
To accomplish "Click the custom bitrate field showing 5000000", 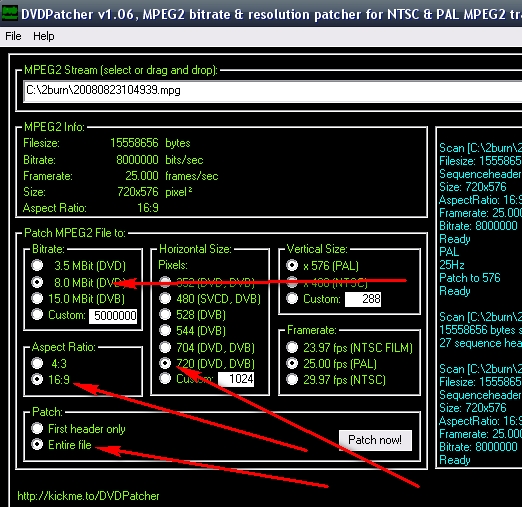I will click(x=113, y=316).
